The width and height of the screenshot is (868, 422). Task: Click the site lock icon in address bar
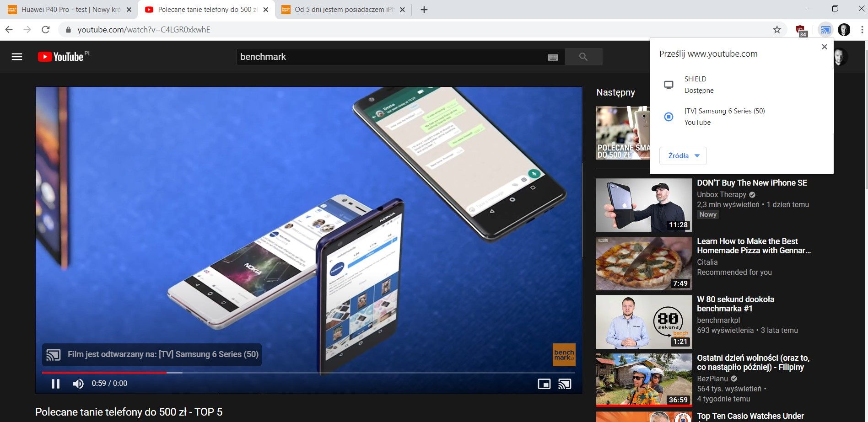(69, 30)
